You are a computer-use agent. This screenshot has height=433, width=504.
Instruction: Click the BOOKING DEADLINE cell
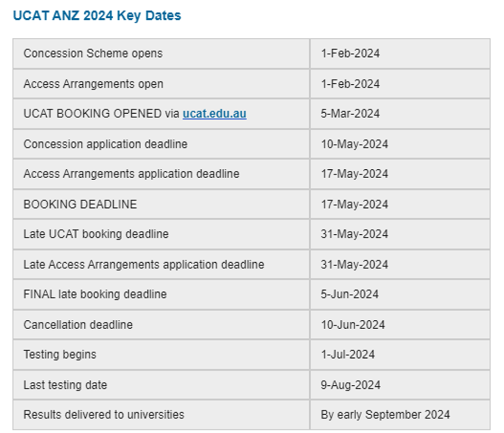click(x=80, y=204)
